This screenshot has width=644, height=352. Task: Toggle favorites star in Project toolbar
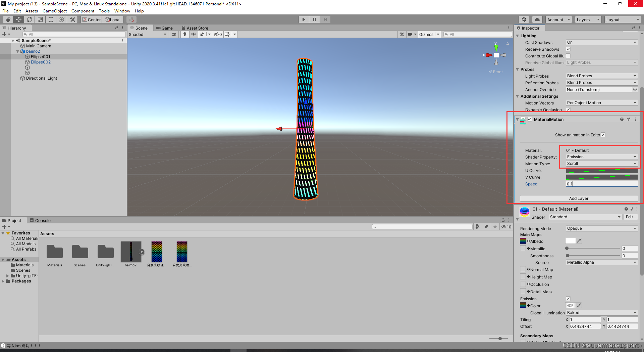495,227
